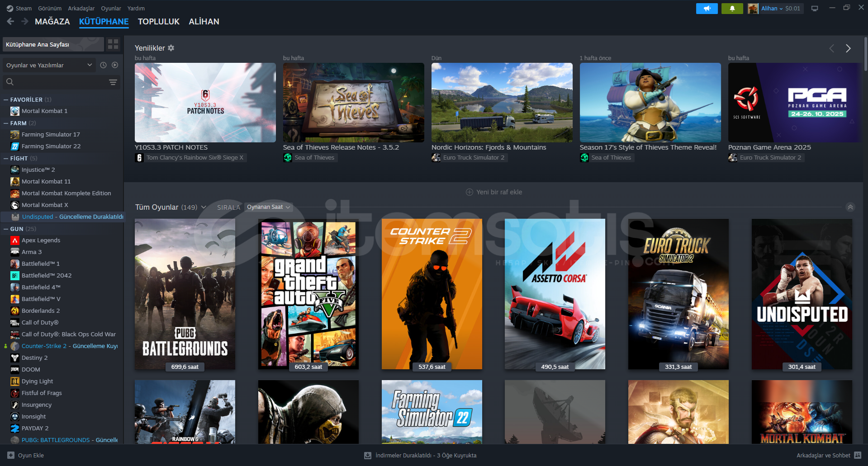The image size is (868, 466).
Task: Collapse the Tüm Oyunlar shelf
Action: click(850, 207)
